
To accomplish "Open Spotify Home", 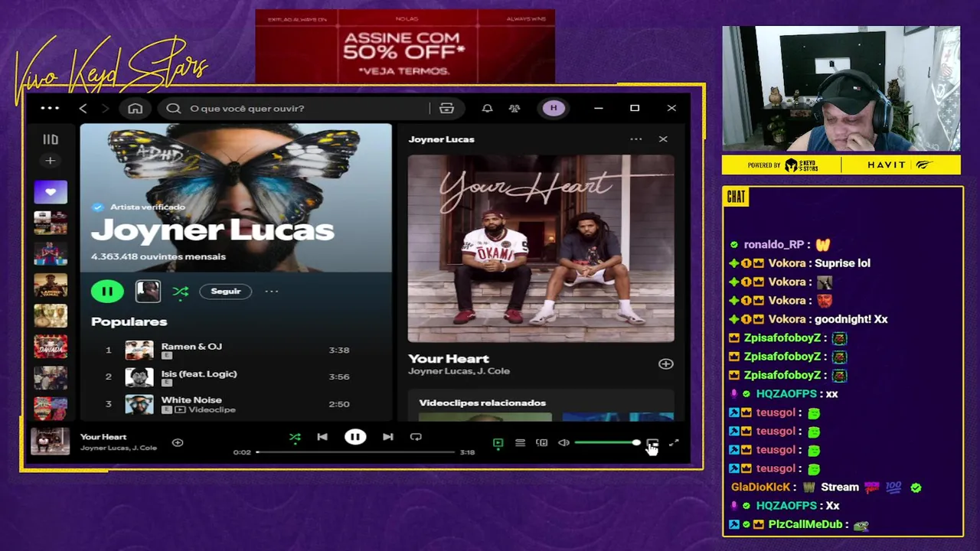I will click(x=135, y=109).
